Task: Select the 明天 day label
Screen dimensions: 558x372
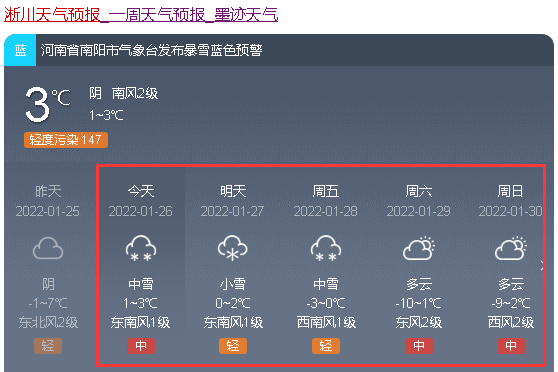Action: point(233,191)
